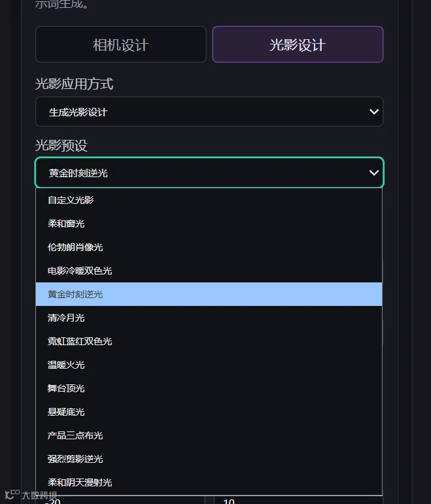Choose 悬疑底光 lighting option

tap(209, 412)
